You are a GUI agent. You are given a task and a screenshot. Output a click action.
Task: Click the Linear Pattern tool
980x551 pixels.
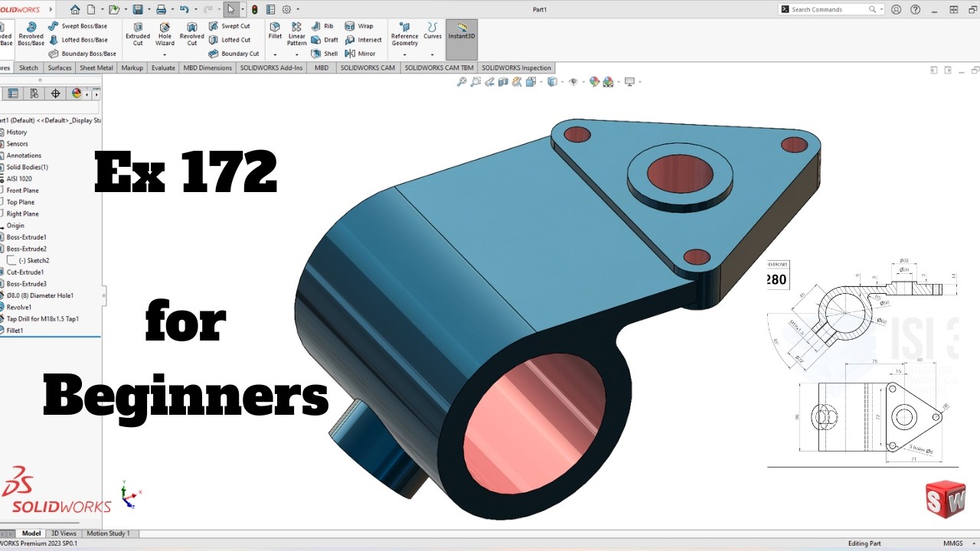296,34
